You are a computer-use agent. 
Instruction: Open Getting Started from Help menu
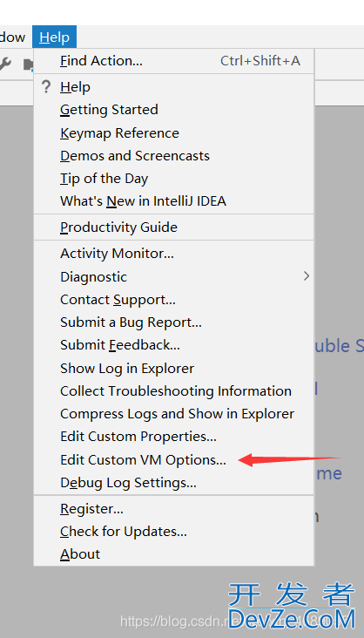click(x=173, y=110)
